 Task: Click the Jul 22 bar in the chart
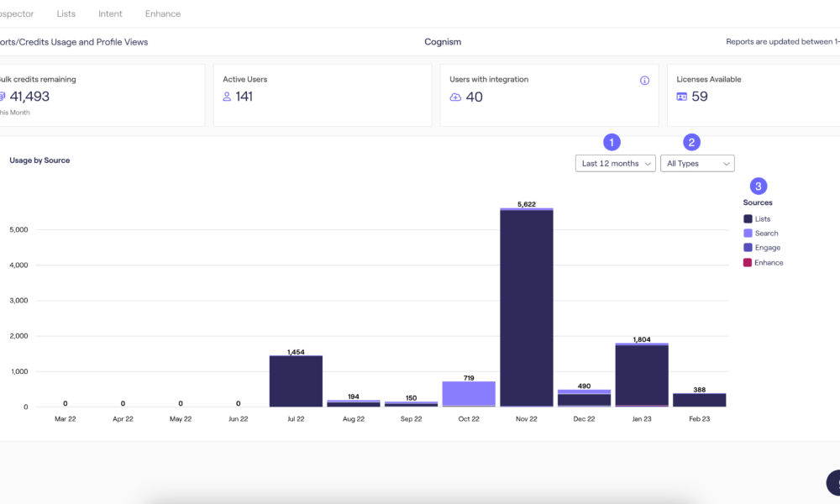(296, 381)
